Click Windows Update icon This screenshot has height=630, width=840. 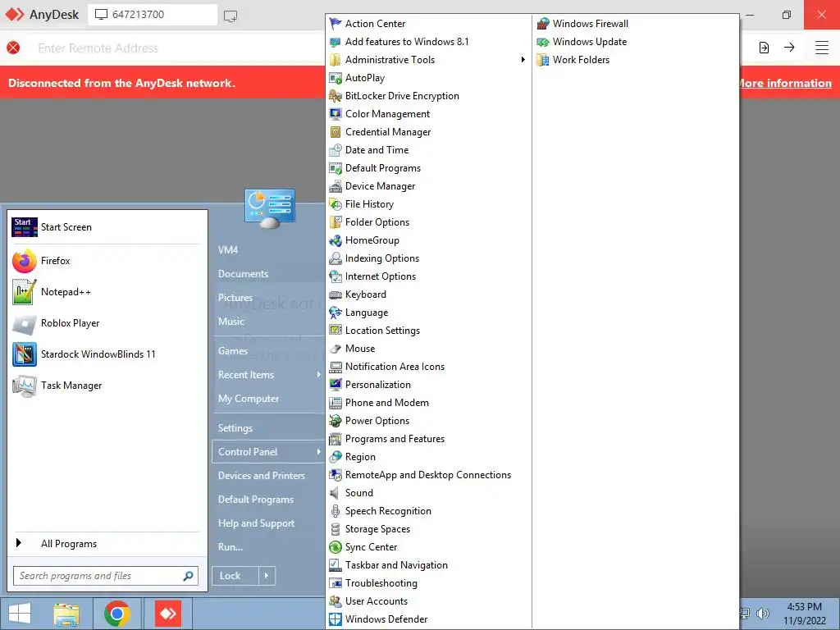543,42
